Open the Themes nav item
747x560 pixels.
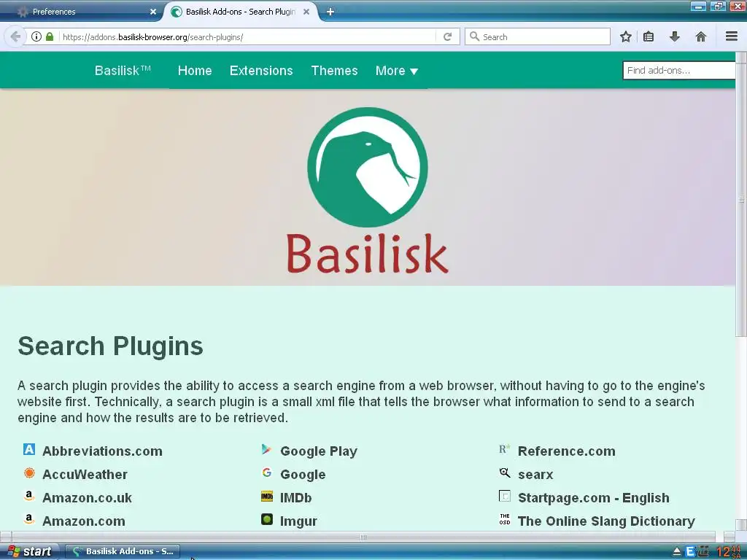coord(334,71)
